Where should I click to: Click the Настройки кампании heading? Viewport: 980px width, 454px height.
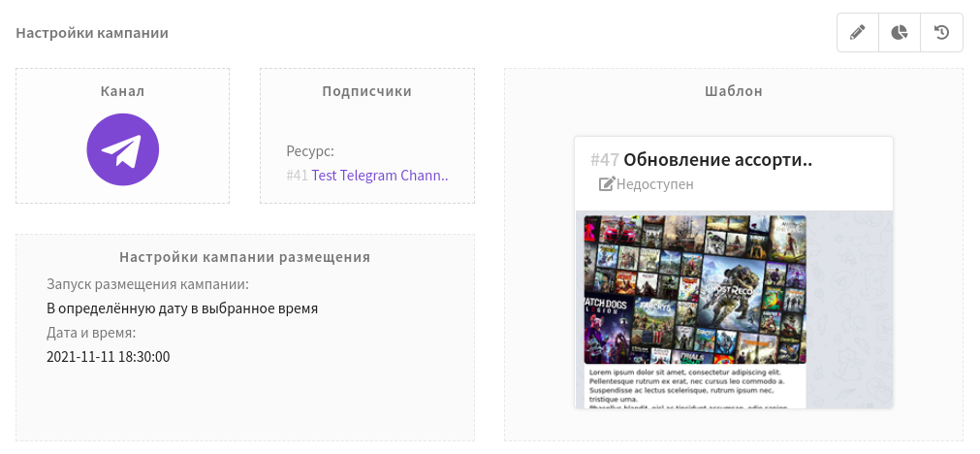tap(92, 33)
